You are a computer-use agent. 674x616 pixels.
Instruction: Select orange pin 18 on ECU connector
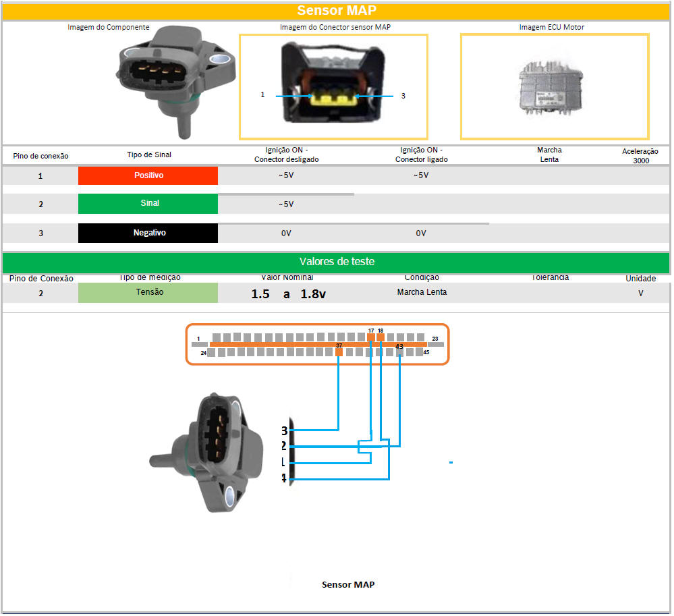[381, 336]
